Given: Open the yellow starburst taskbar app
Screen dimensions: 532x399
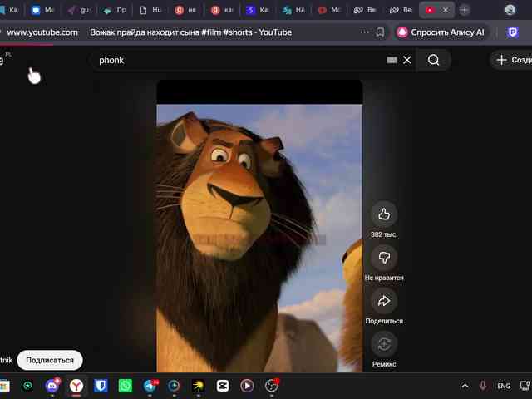Looking at the screenshot, I should coord(199,386).
